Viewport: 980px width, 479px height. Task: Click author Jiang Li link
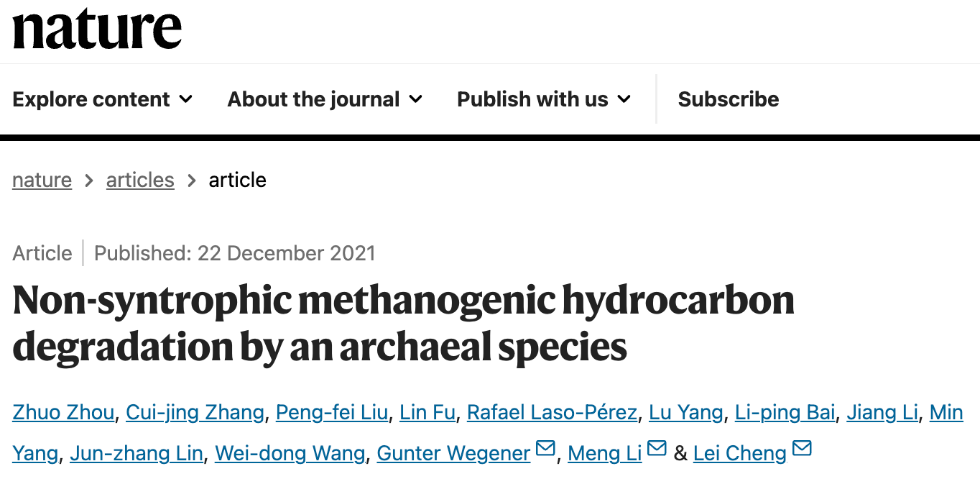click(882, 412)
